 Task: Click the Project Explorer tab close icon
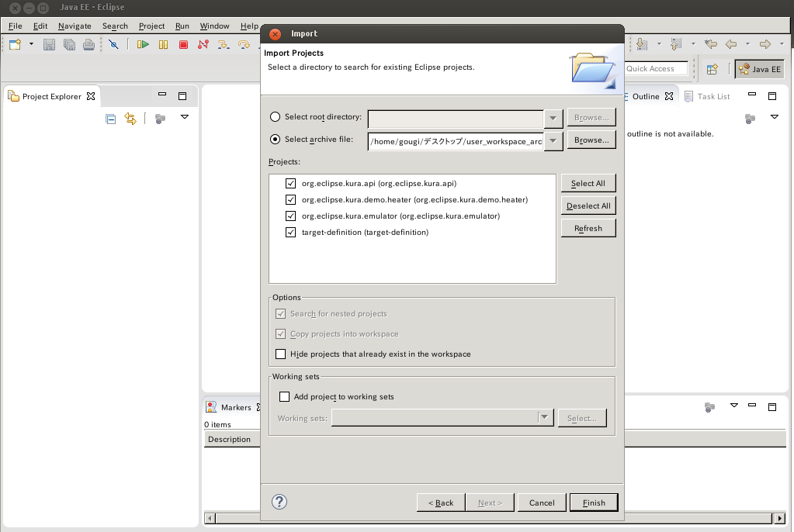(91, 96)
